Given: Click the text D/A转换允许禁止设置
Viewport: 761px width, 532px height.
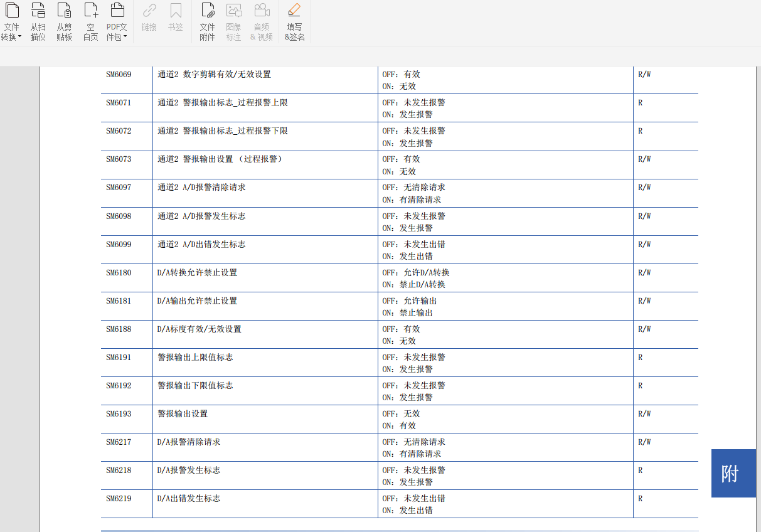Looking at the screenshot, I should click(x=197, y=273).
